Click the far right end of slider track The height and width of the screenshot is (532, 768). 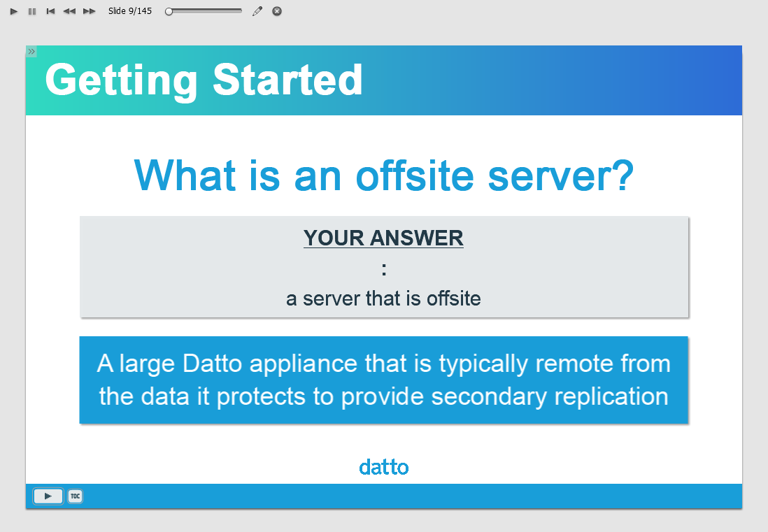point(241,10)
